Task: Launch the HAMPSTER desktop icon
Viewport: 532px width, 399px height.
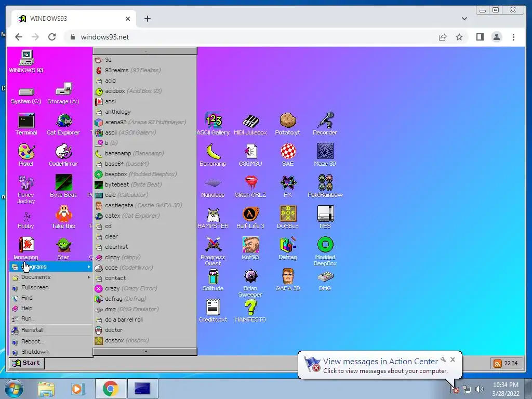Action: pyautogui.click(x=213, y=218)
